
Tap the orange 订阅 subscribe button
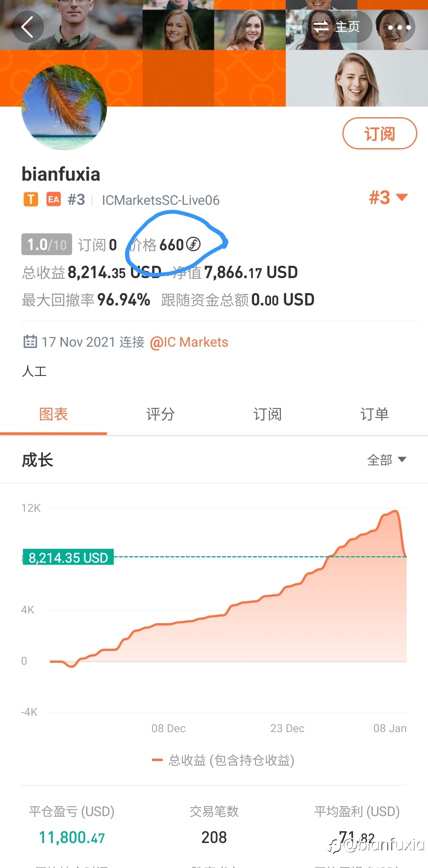click(380, 134)
